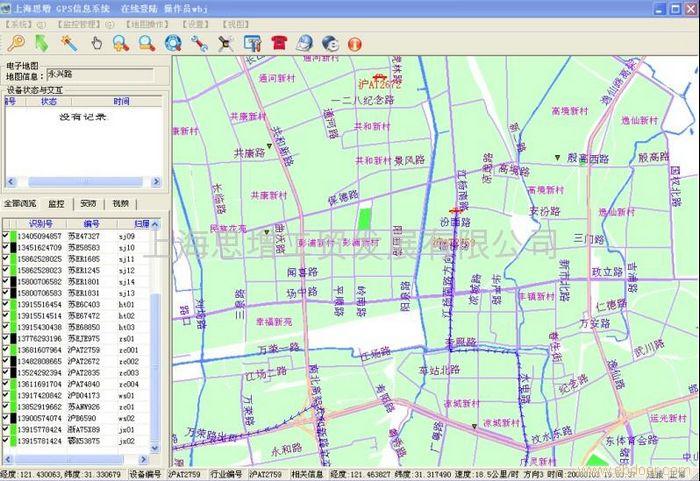700x481 pixels.
Task: Click the golden key login icon
Action: tap(16, 43)
